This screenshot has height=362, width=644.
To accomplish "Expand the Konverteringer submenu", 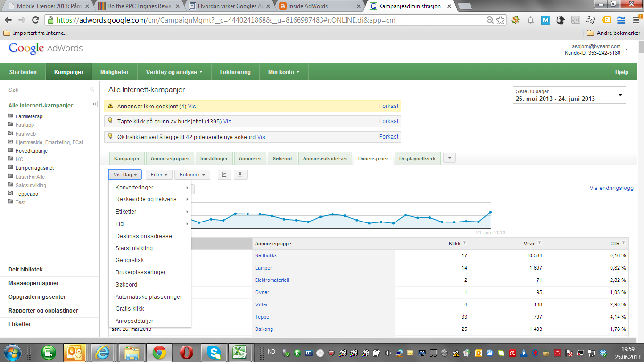I will [150, 188].
